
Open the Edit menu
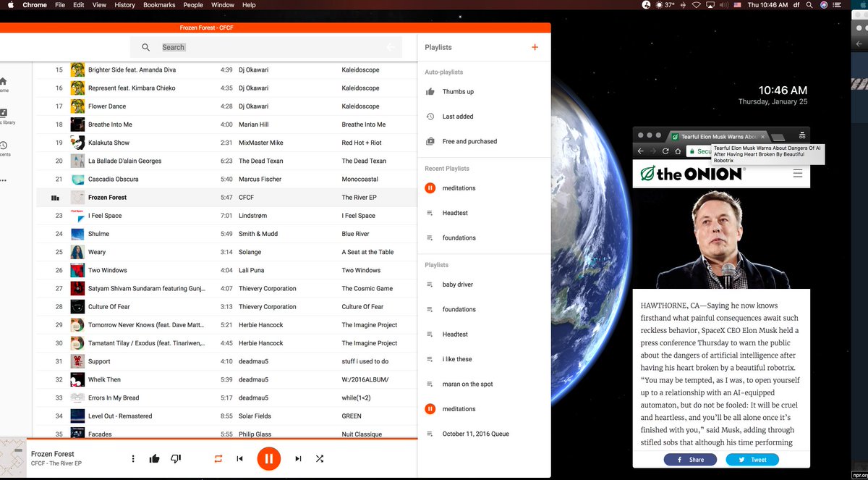[x=78, y=5]
